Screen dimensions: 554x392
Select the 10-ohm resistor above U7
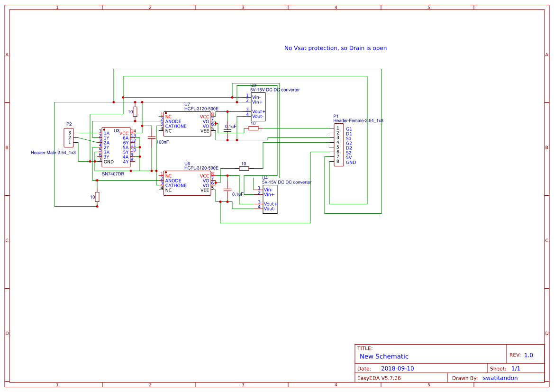point(136,112)
